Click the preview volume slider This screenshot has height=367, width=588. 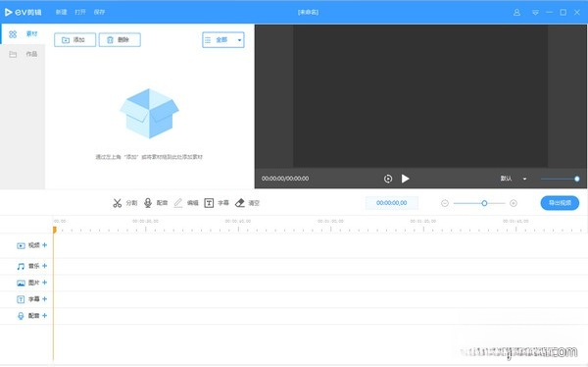[561, 179]
